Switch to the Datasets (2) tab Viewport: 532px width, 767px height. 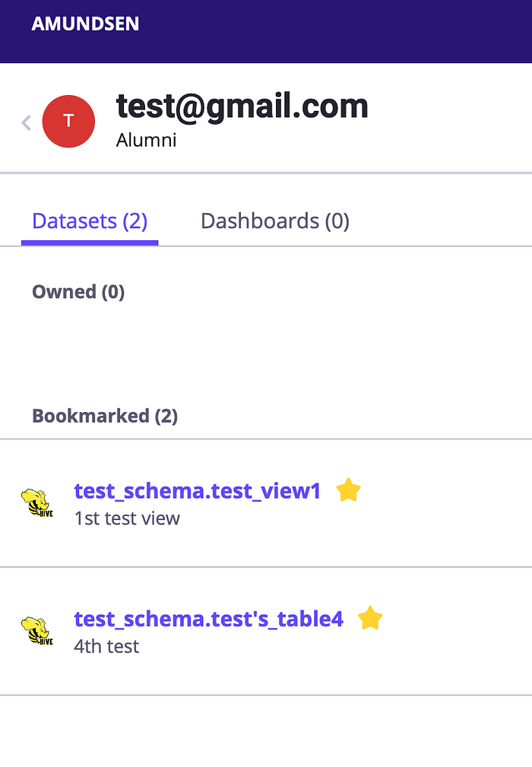[90, 221]
